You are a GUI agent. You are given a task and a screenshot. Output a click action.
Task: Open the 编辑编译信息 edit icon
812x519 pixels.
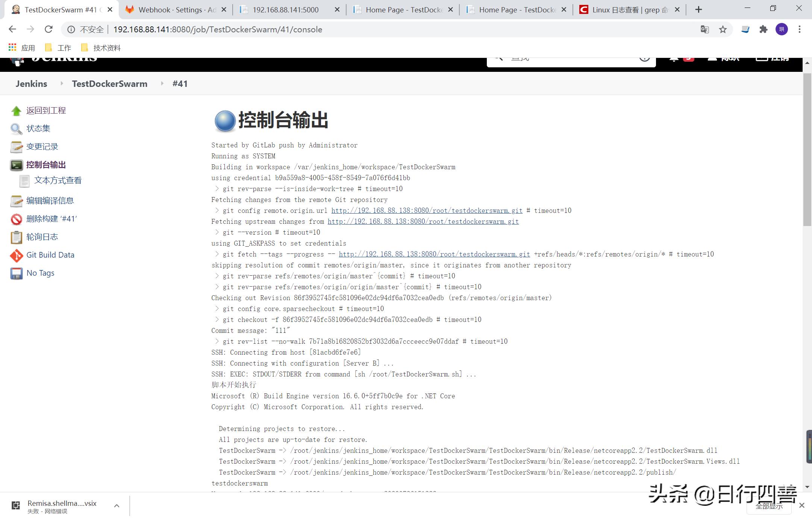tap(16, 201)
